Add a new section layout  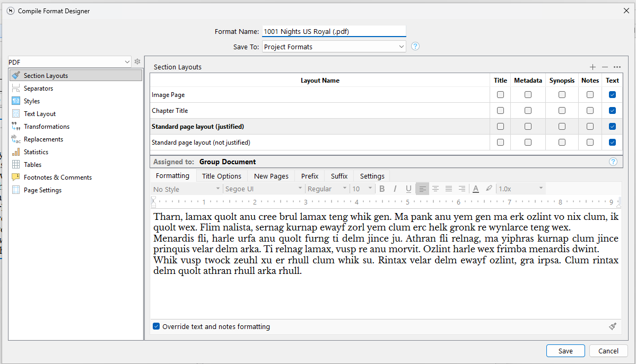pos(593,67)
